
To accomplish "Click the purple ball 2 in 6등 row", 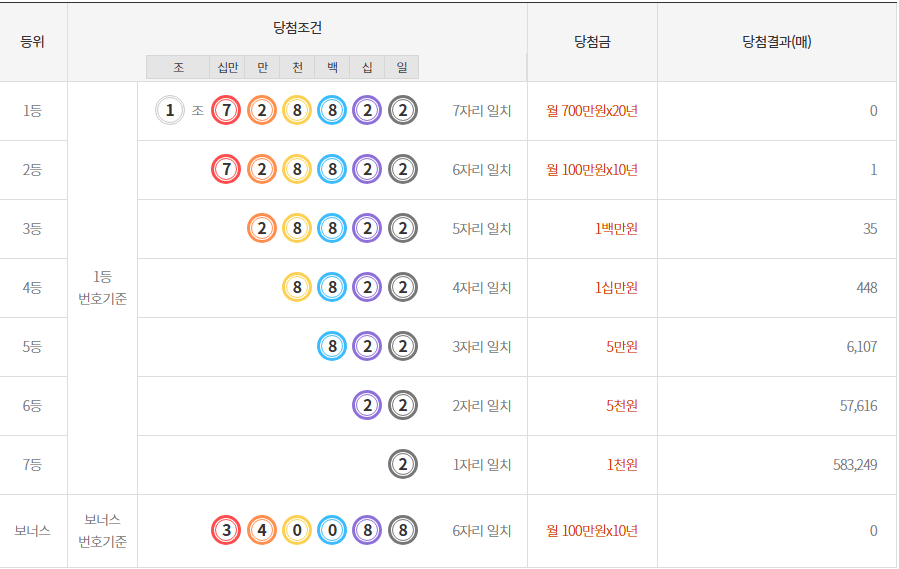I will (367, 406).
